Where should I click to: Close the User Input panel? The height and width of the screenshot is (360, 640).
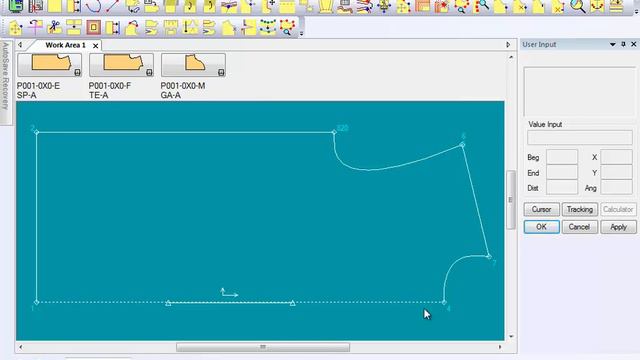[x=634, y=44]
